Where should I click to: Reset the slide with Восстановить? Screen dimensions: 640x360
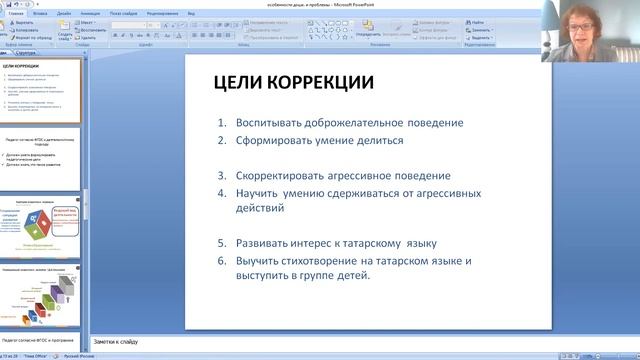(x=90, y=30)
